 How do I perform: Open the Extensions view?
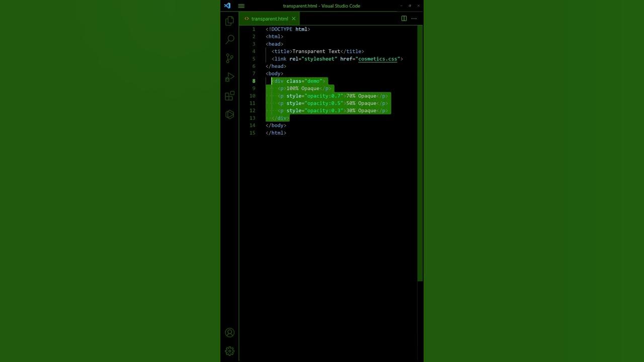[229, 95]
